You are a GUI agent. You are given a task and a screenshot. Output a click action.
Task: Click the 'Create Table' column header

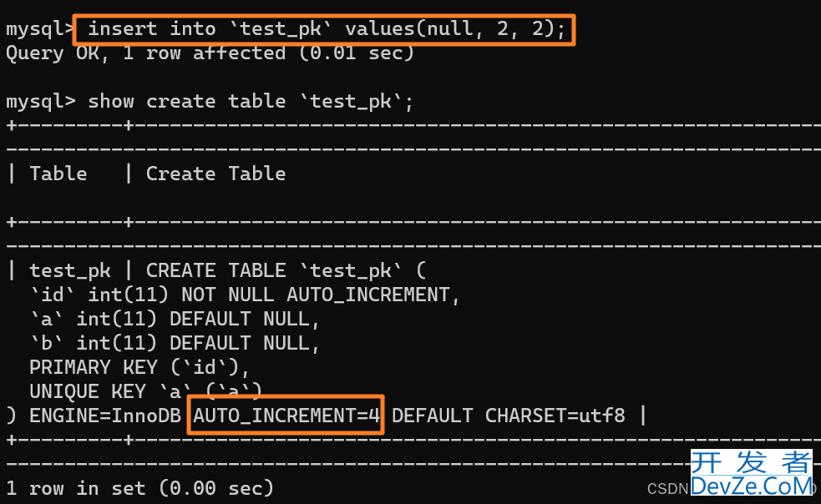pos(215,174)
